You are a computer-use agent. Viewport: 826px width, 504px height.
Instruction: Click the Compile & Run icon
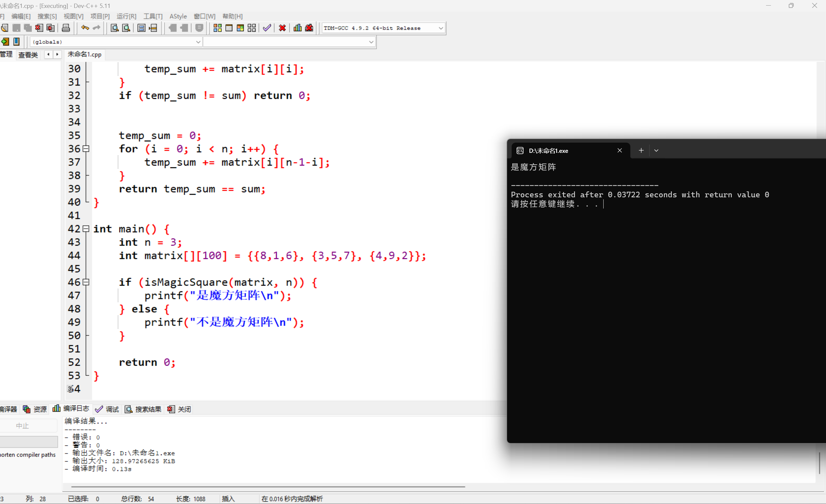coord(241,28)
